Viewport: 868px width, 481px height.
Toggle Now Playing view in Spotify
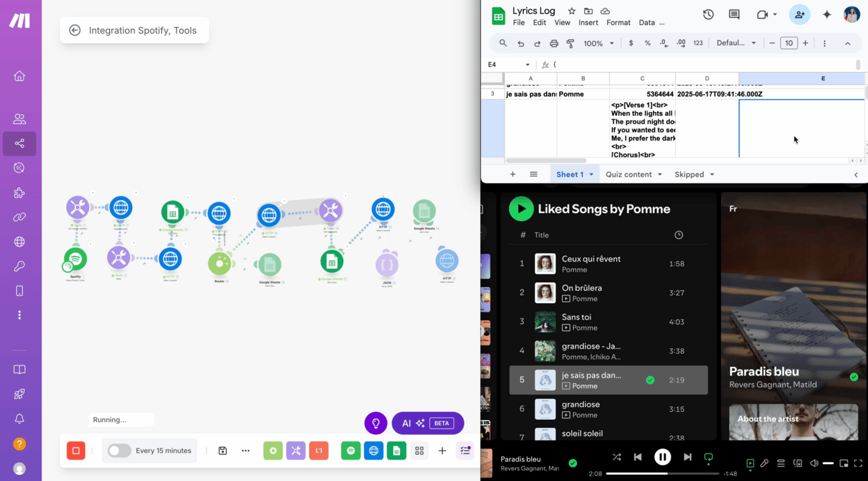click(x=750, y=463)
